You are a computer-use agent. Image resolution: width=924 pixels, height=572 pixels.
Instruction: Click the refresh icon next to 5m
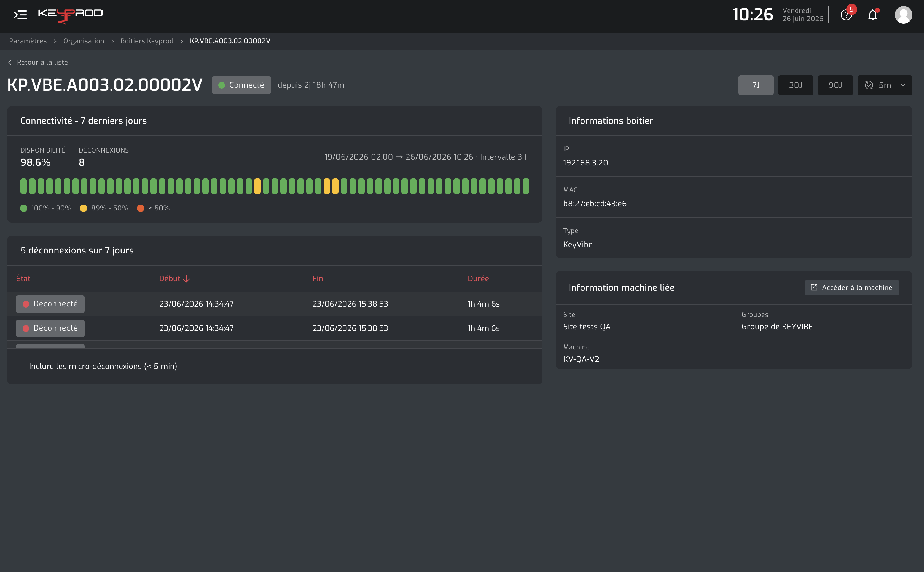pyautogui.click(x=869, y=85)
